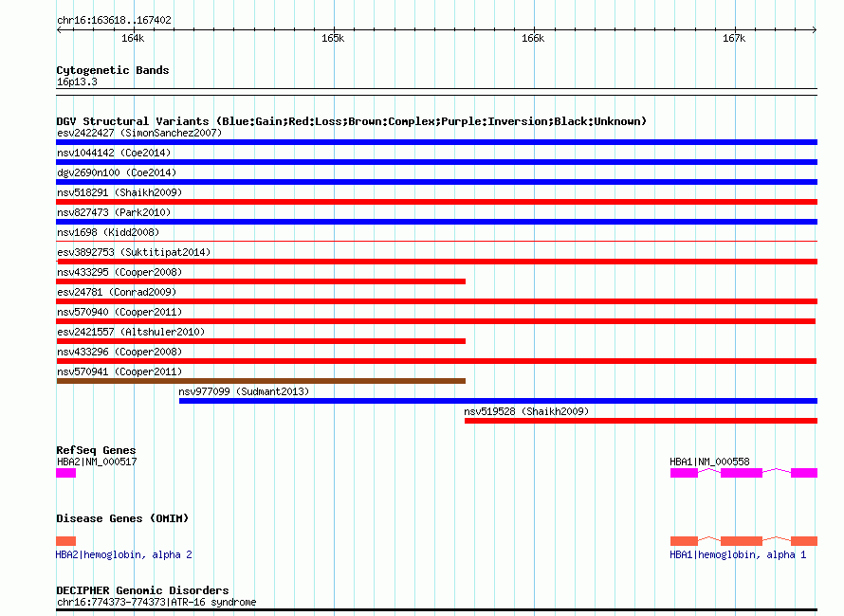Click the middle orange HBA1 OMIM exon

742,541
